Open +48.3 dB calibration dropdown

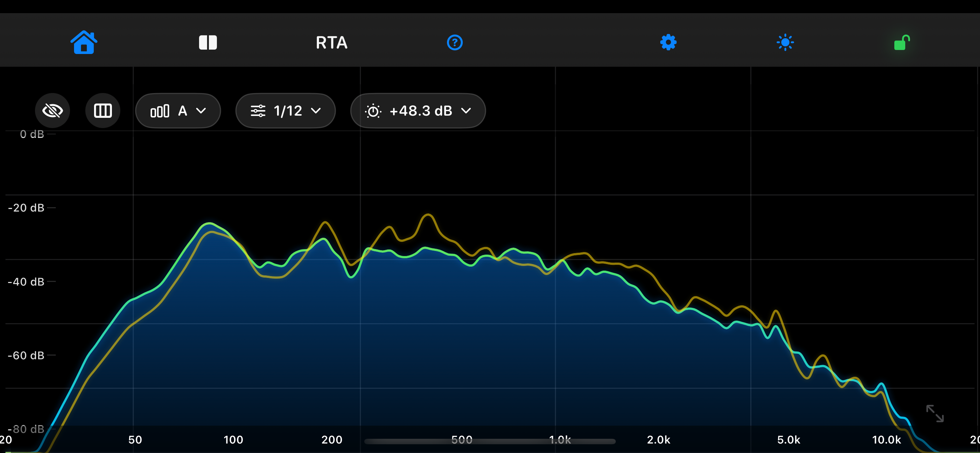click(418, 111)
